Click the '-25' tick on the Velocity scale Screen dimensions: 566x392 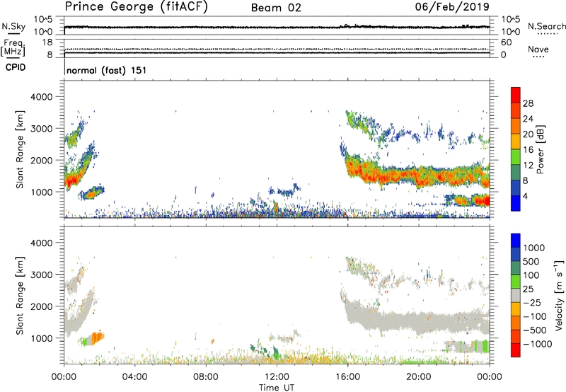tap(532, 303)
